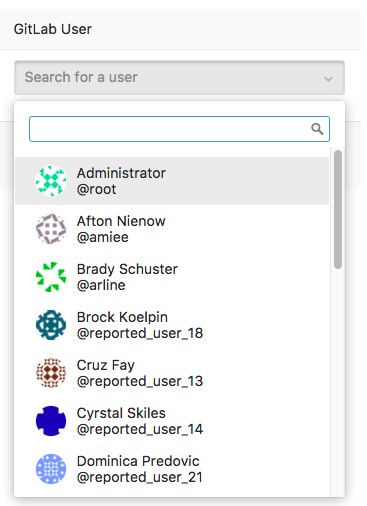Click the dropdown chevron arrow
Screen dimensions: 367x506
pyautogui.click(x=328, y=79)
